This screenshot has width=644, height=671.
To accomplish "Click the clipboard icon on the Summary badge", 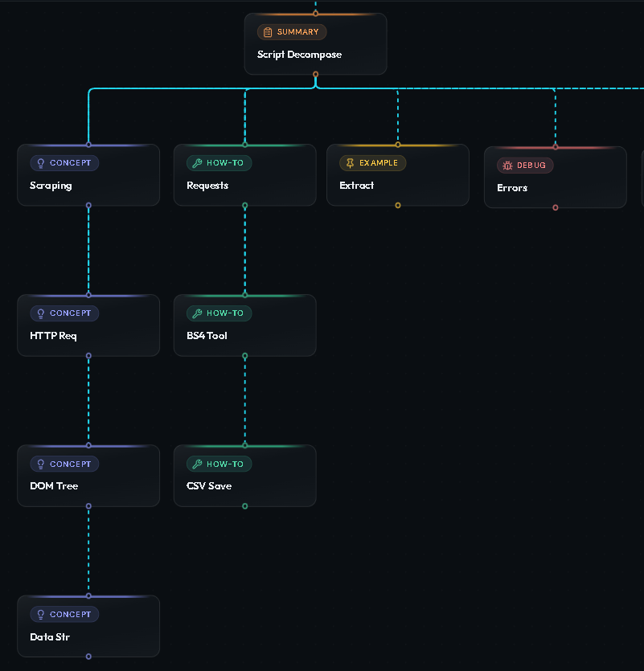I will 268,32.
